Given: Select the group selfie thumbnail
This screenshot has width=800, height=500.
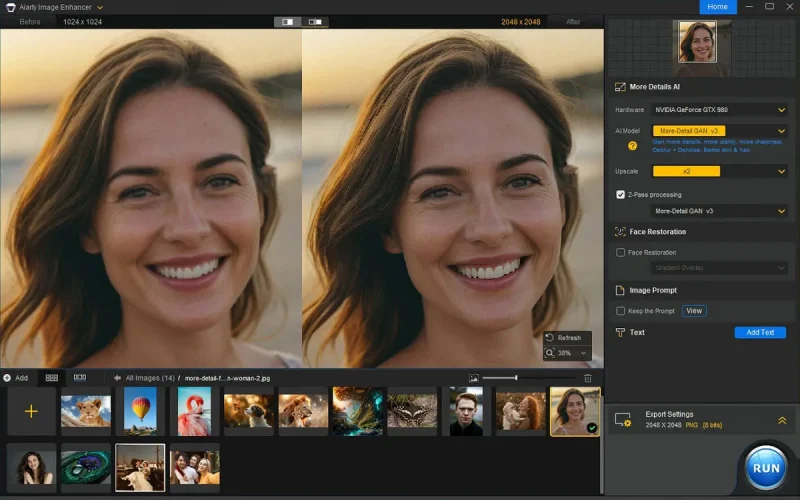Looking at the screenshot, I should click(x=194, y=467).
